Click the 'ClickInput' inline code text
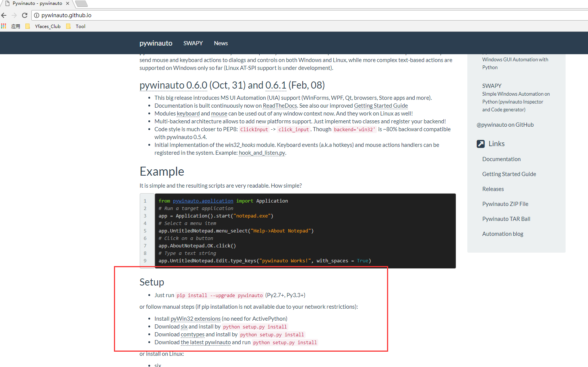588x367 pixels. pyautogui.click(x=254, y=130)
